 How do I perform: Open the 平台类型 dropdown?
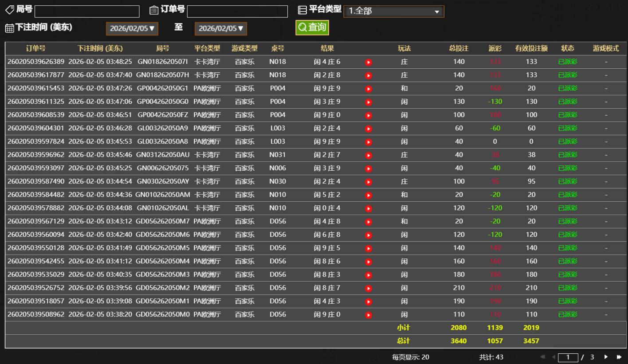tap(393, 12)
